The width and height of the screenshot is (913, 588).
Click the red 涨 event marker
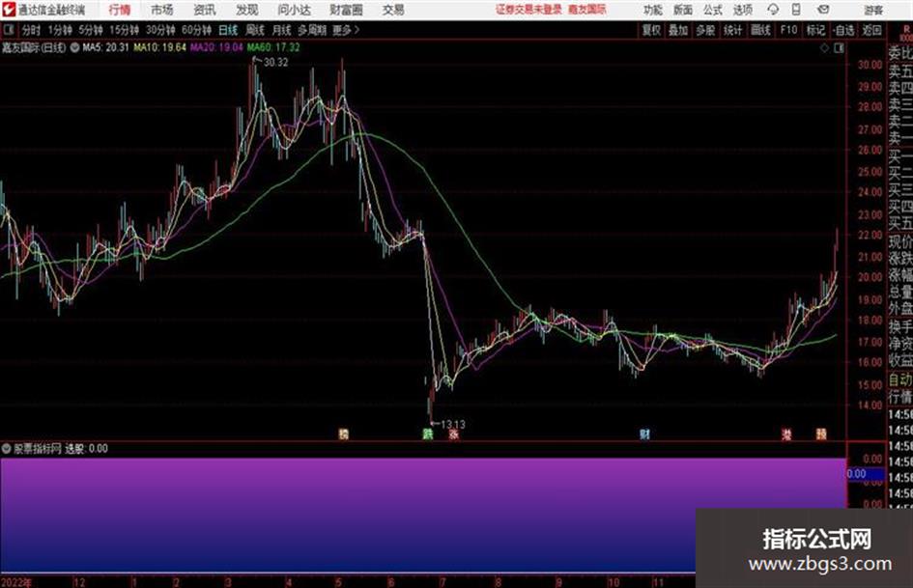(x=453, y=434)
